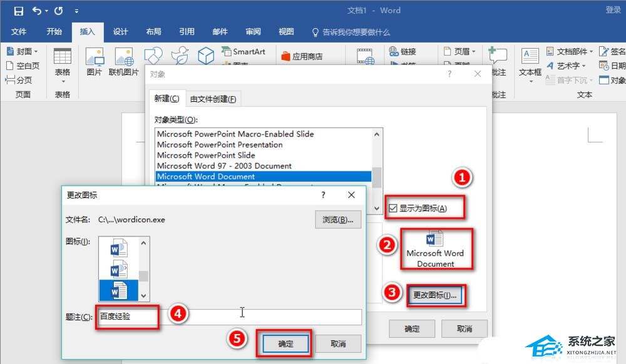Click the Undo icon in Quick Access Toolbar
This screenshot has width=626, height=364.
pyautogui.click(x=36, y=9)
